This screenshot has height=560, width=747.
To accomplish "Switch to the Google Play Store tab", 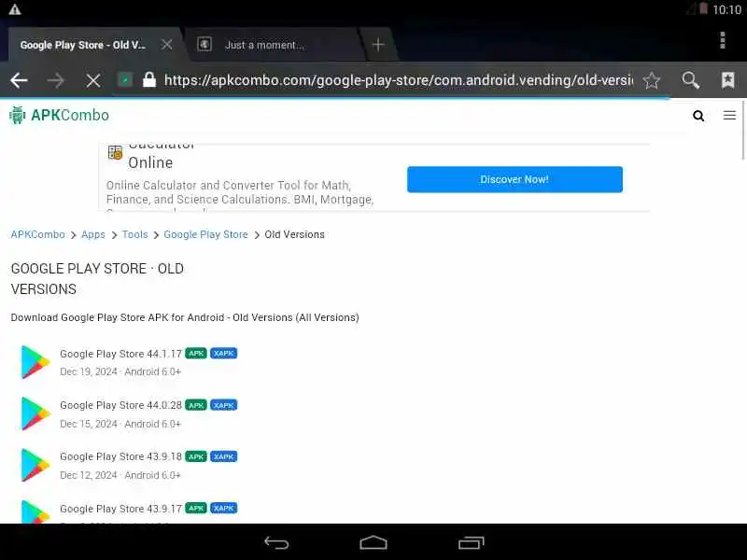I will (83, 45).
